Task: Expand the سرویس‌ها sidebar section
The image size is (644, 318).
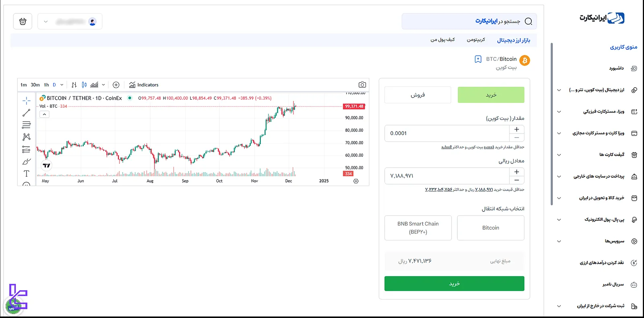Action: (x=559, y=241)
